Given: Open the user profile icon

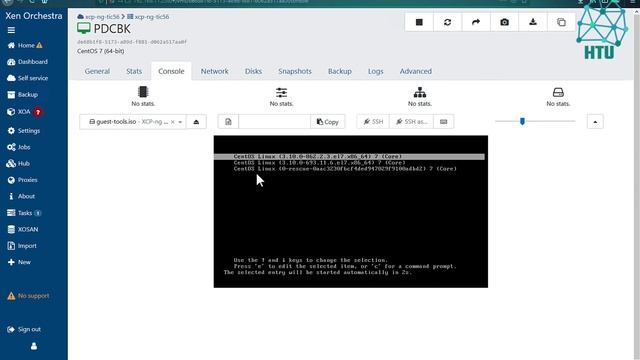Looking at the screenshot, I should (34, 346).
